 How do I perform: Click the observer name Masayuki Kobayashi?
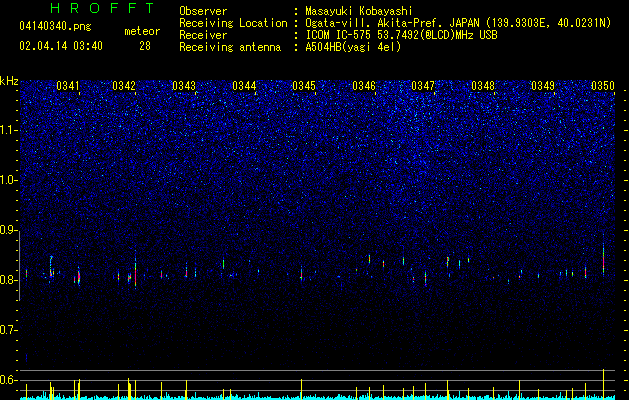click(x=359, y=11)
